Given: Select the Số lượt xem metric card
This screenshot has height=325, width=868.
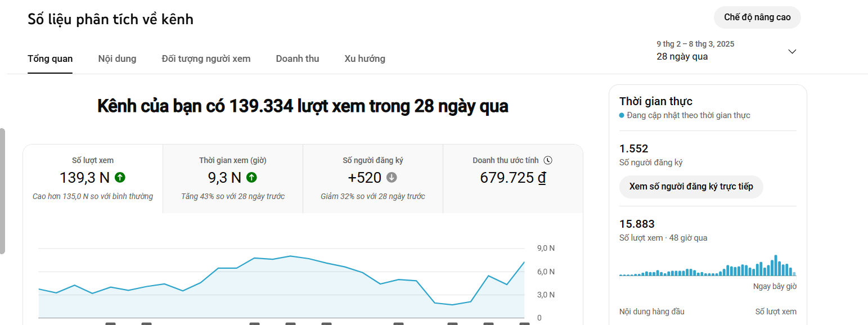Looking at the screenshot, I should coord(93,178).
